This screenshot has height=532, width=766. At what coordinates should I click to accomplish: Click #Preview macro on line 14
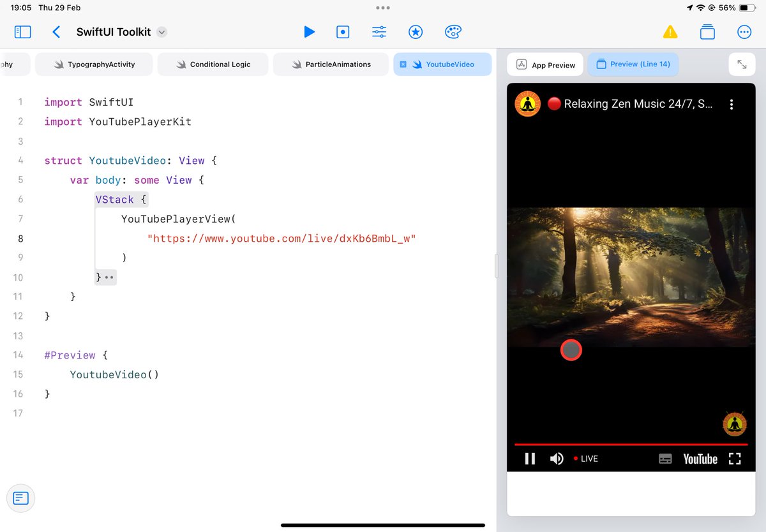tap(70, 355)
